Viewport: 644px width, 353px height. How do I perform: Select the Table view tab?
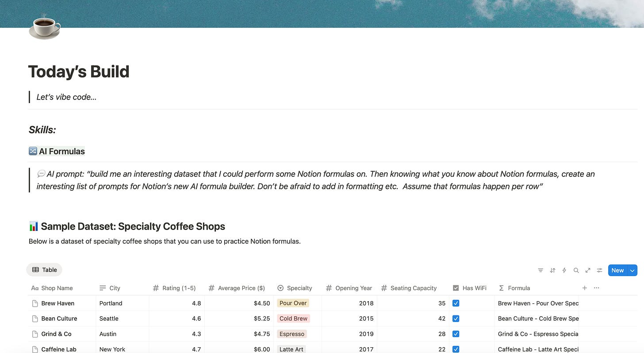44,270
